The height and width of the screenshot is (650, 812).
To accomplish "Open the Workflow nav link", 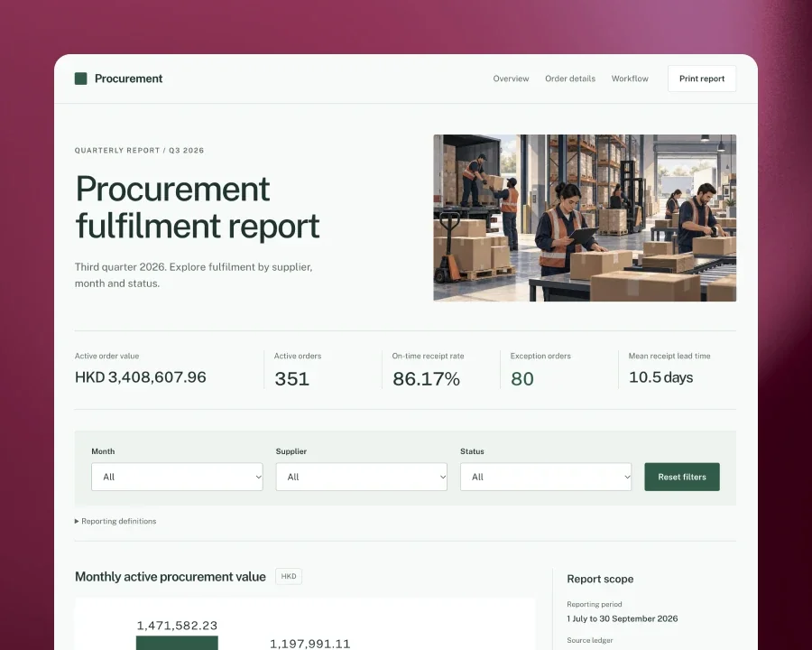I will coord(630,79).
